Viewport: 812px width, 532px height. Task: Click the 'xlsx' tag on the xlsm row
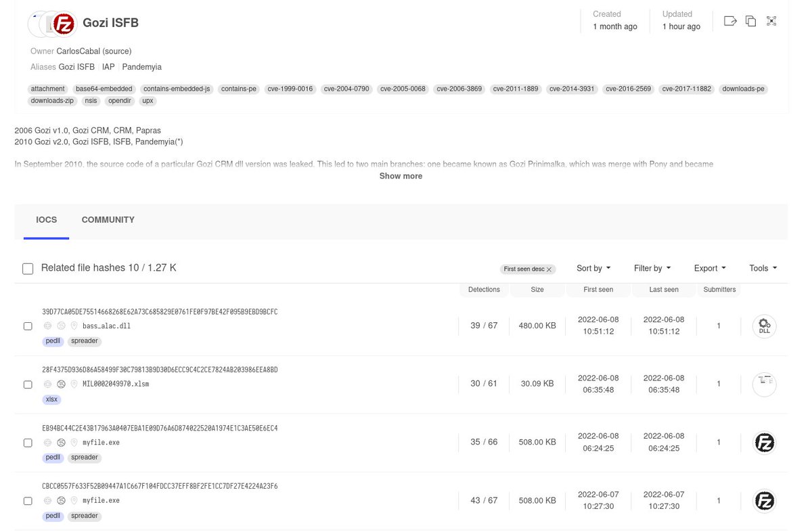tap(51, 399)
